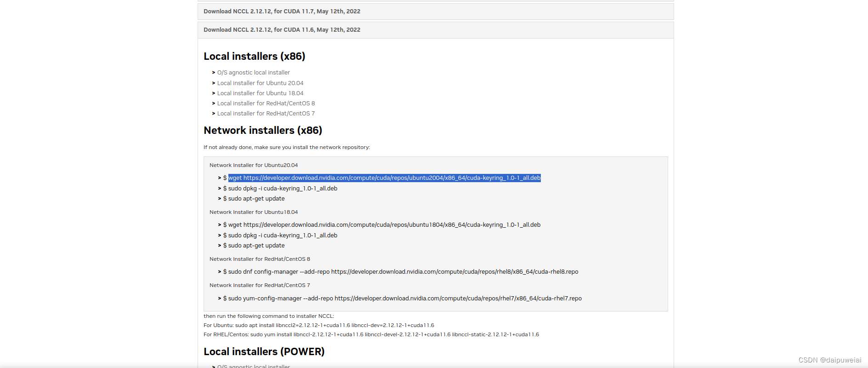Viewport: 868px width, 368px height.
Task: Click the highlighted wget ubuntu2004 command
Action: tap(385, 178)
